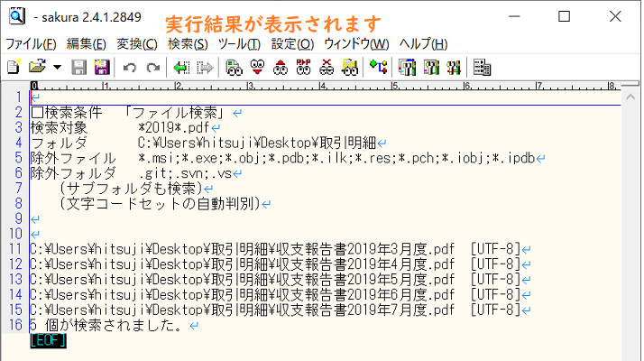Screen dimensions: 644x361
Task: Create a new file with toolbar icon
Action: pyautogui.click(x=14, y=67)
